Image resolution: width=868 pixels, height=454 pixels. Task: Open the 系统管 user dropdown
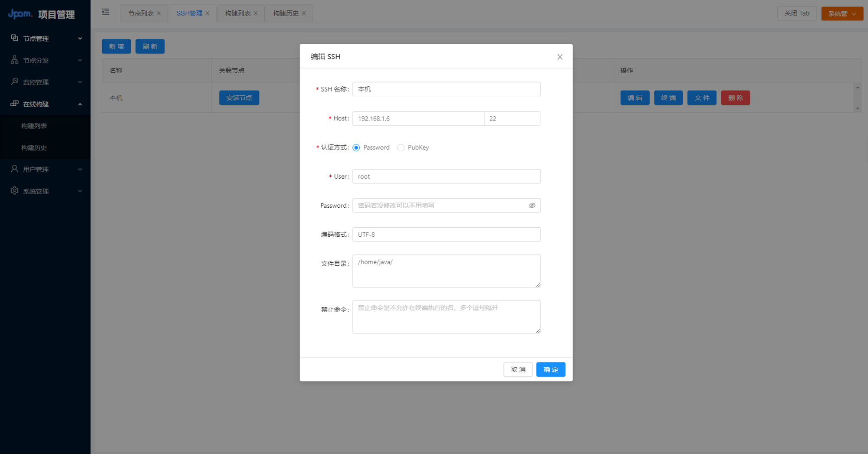[842, 13]
